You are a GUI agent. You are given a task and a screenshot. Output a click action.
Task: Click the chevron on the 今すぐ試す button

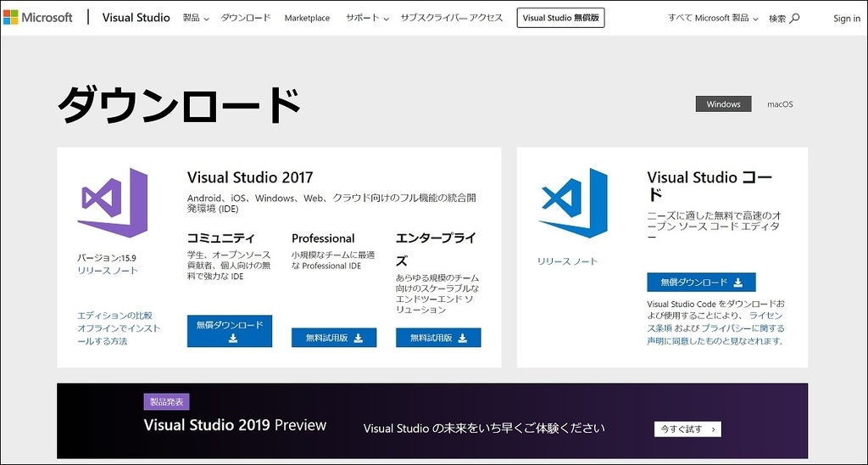tap(714, 429)
